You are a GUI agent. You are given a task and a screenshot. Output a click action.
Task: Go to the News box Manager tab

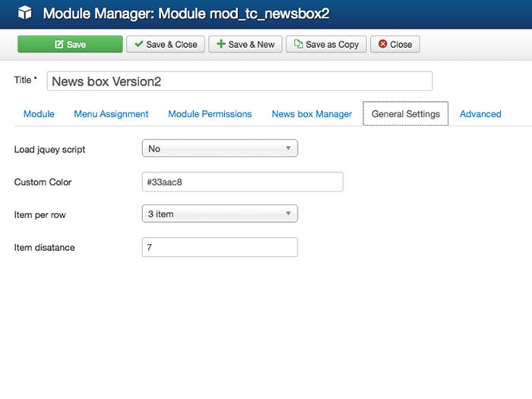[312, 114]
